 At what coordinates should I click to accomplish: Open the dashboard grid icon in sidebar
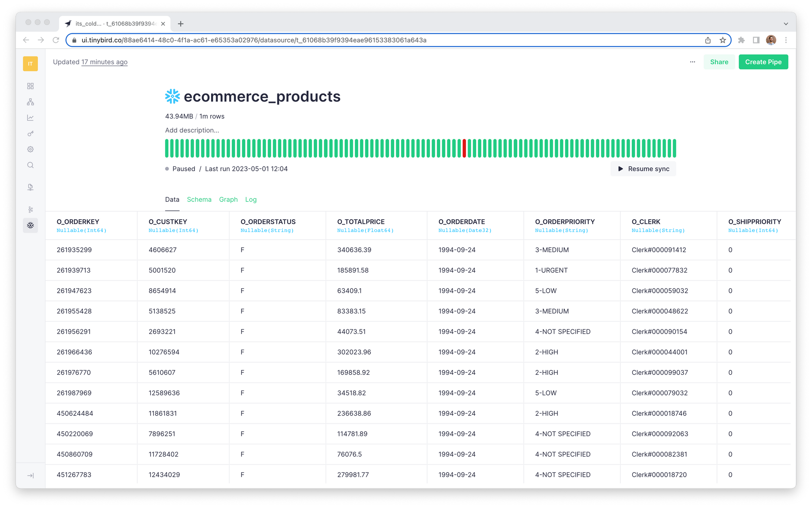[x=30, y=86]
